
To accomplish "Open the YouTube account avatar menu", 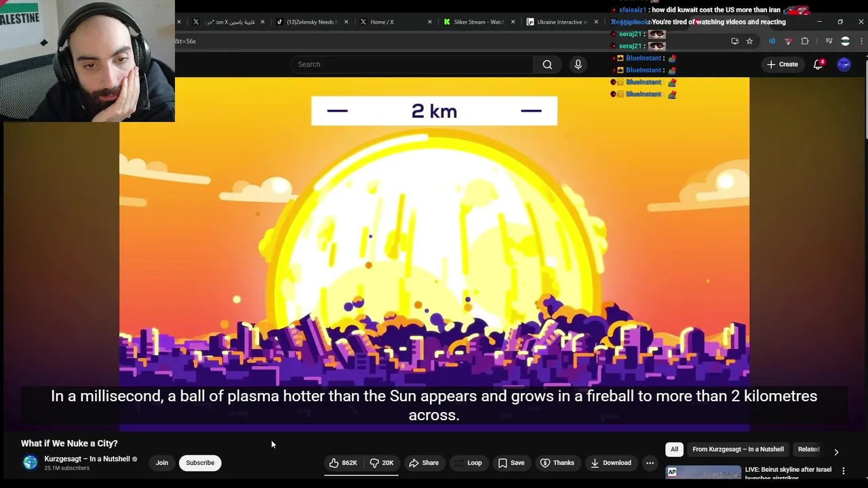I will [844, 64].
